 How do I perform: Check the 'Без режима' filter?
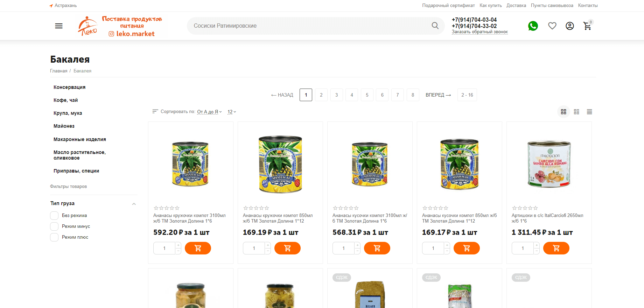(x=54, y=216)
